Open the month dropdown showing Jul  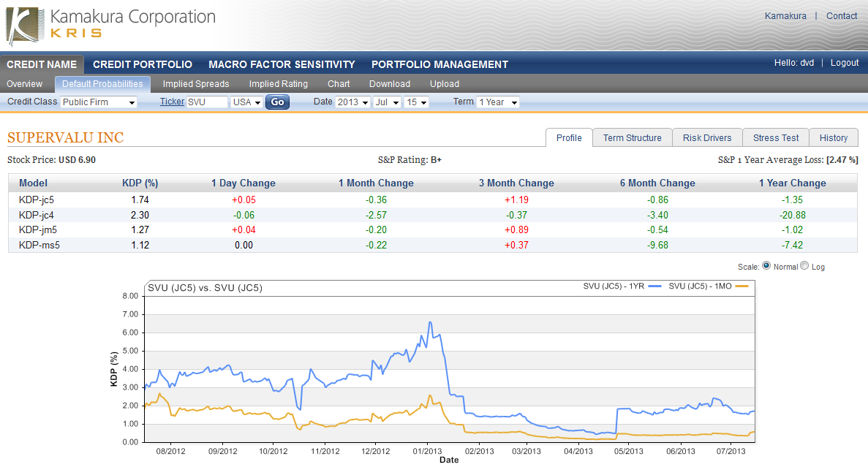tap(387, 102)
